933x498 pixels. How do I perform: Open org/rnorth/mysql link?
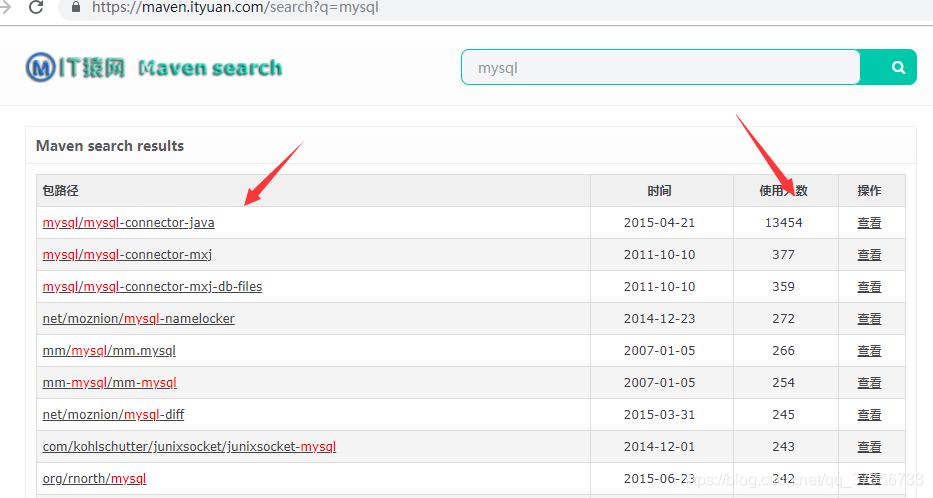(94, 479)
